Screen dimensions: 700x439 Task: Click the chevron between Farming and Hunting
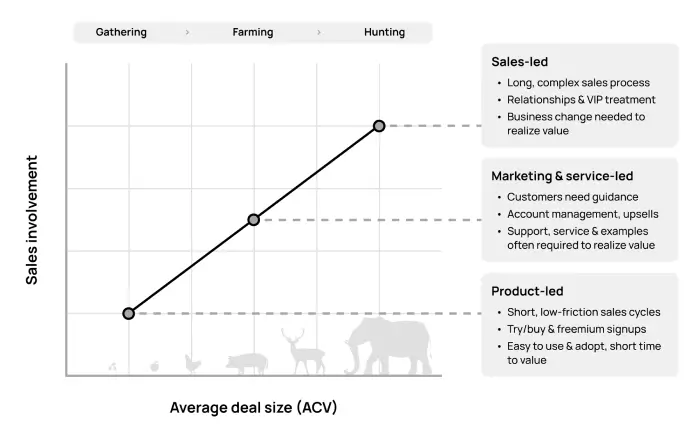319,32
